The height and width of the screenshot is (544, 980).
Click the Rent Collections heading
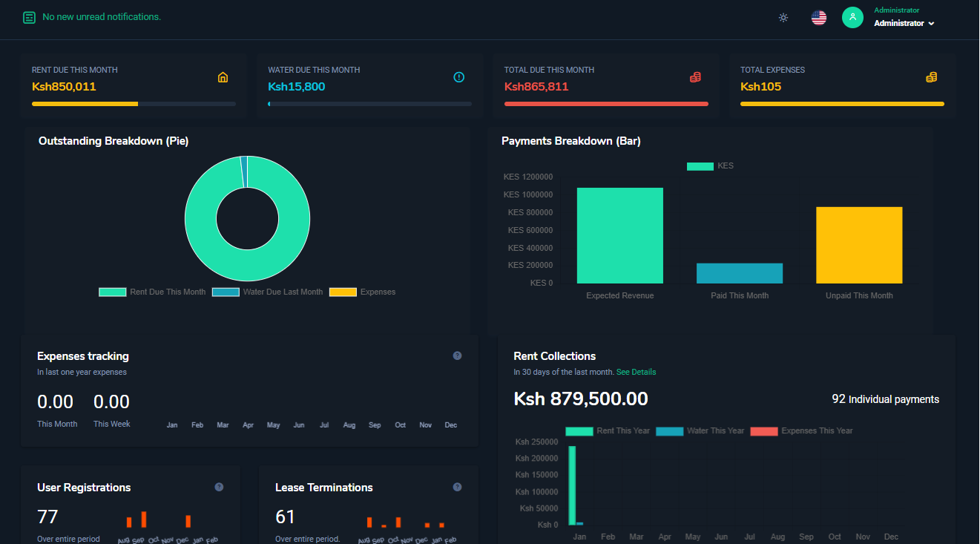pos(555,356)
